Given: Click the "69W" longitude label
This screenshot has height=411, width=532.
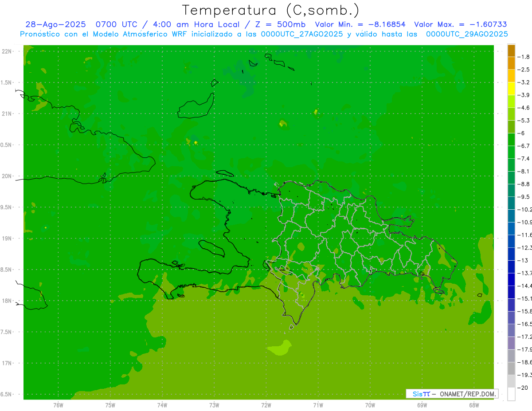Looking at the screenshot, I should [422, 405].
